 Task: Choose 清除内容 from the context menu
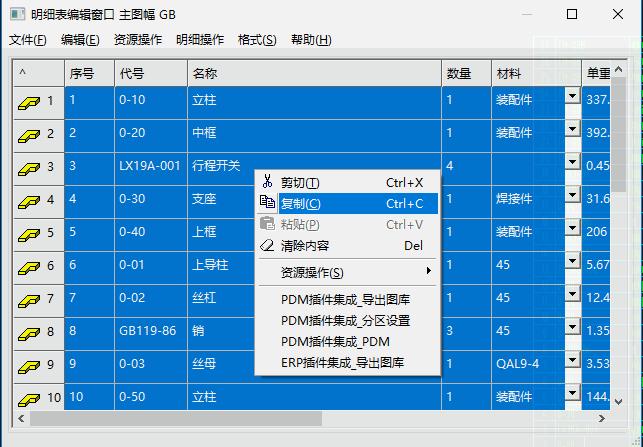coord(348,246)
